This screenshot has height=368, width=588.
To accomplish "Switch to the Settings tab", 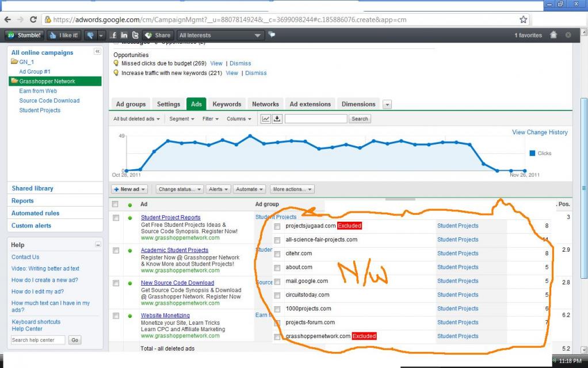I will tap(169, 104).
